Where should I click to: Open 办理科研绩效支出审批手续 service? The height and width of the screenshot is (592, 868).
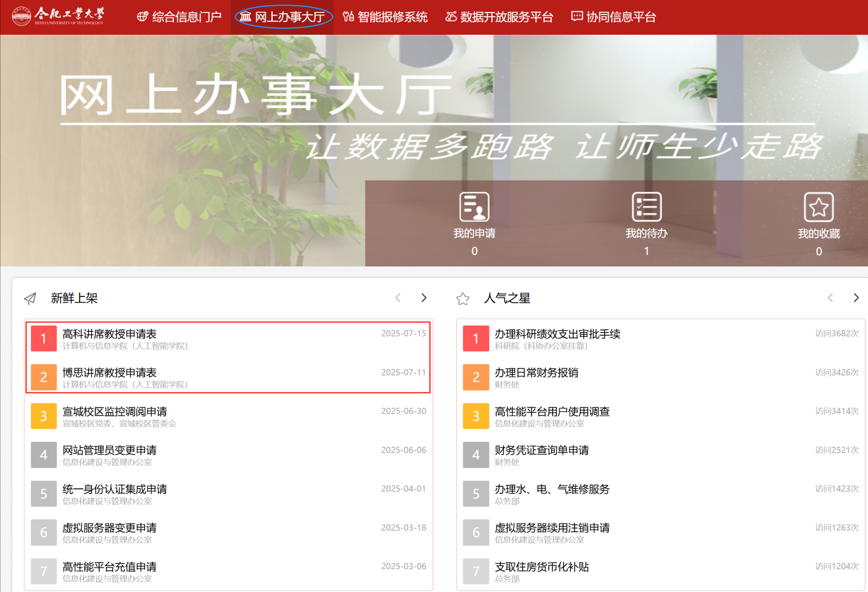click(x=557, y=334)
